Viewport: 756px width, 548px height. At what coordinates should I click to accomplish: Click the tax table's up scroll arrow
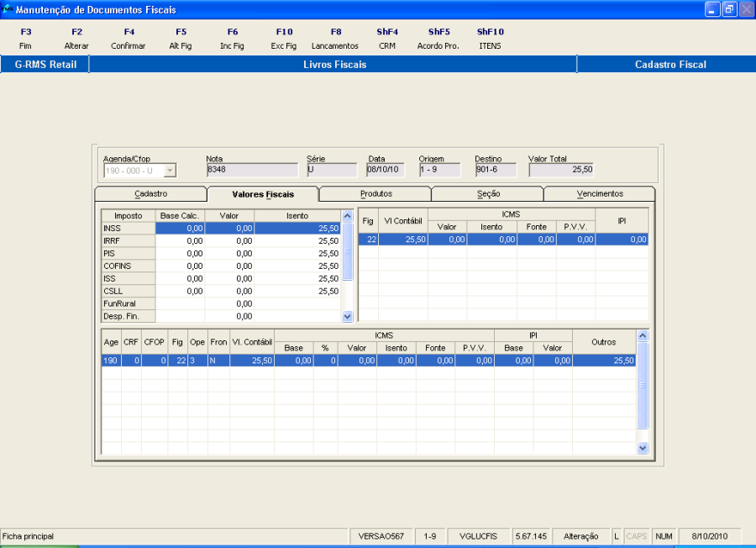[x=347, y=216]
